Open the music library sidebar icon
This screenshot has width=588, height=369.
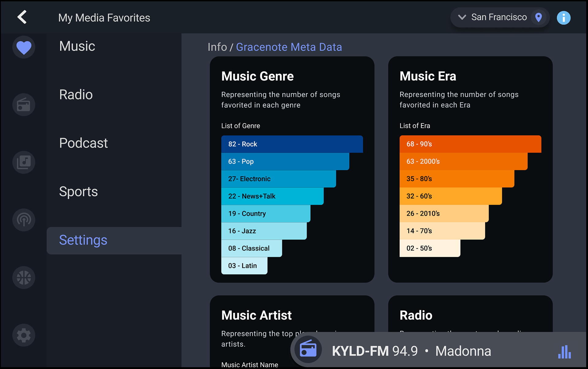(x=24, y=162)
